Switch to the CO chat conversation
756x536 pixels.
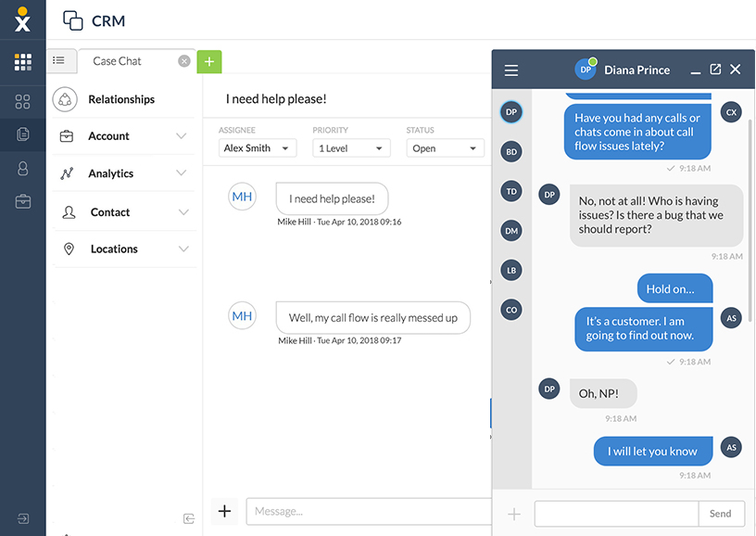[511, 309]
